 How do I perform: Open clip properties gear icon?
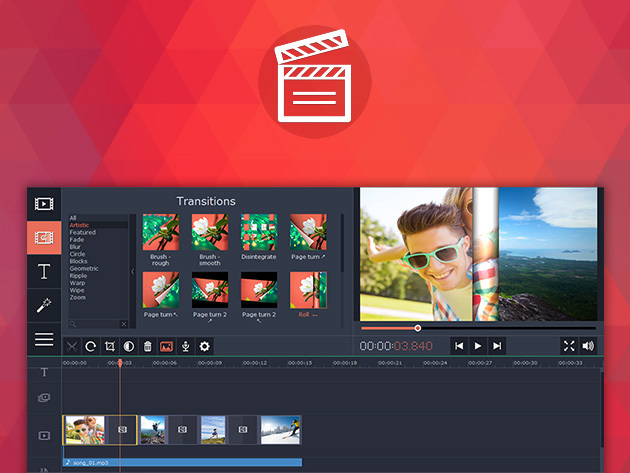[205, 346]
